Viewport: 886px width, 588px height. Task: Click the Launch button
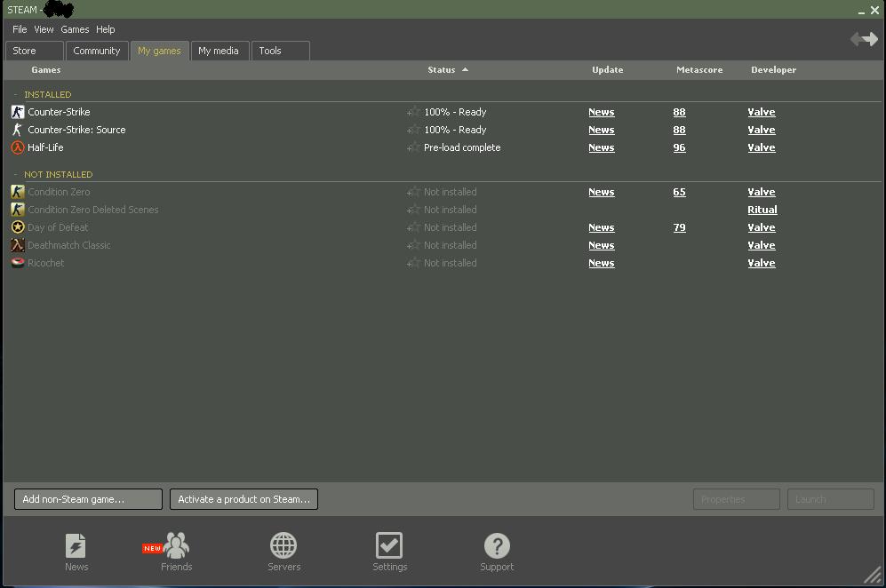[831, 499]
